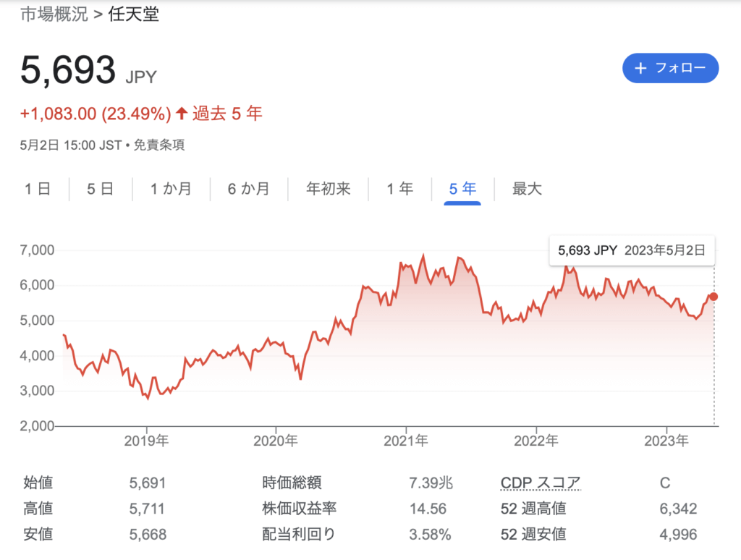Select the 1日 time range tab
Image resolution: width=741 pixels, height=560 pixels.
pyautogui.click(x=38, y=189)
